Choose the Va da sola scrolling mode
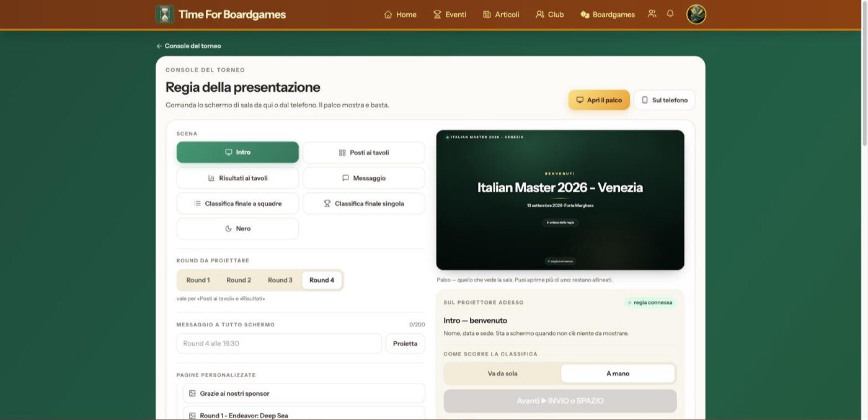 tap(503, 373)
